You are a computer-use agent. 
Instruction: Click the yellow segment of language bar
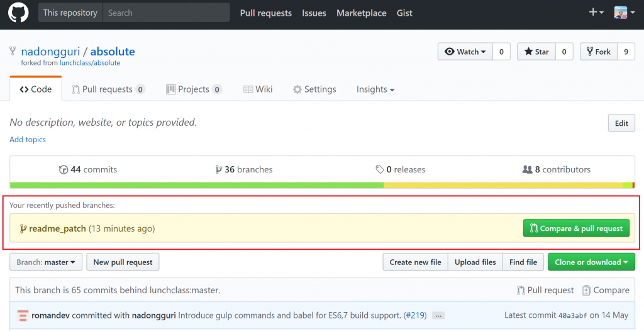503,186
